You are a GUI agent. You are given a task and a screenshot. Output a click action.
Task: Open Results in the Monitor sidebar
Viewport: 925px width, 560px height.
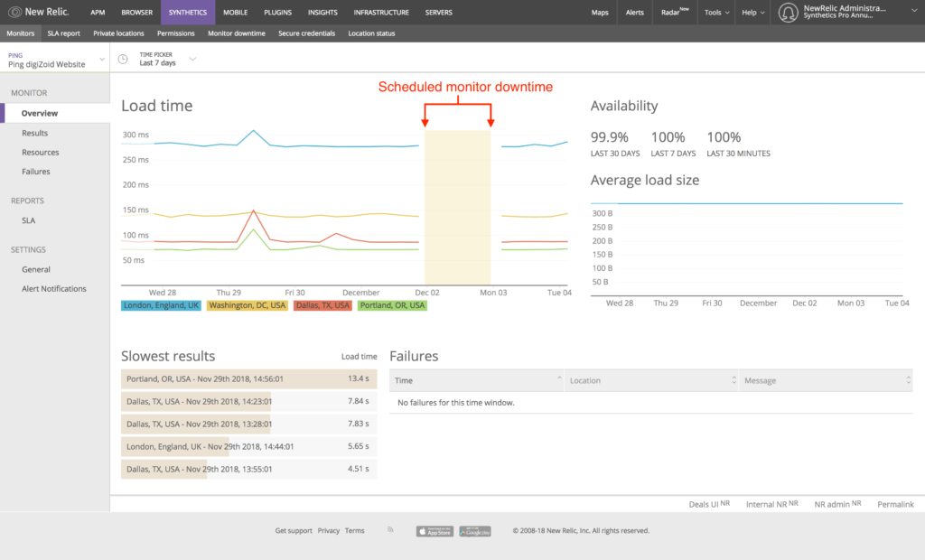coord(35,134)
